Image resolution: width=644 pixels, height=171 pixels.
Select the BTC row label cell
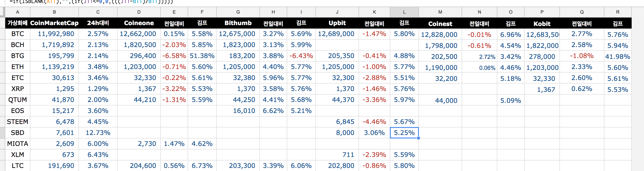click(x=17, y=34)
